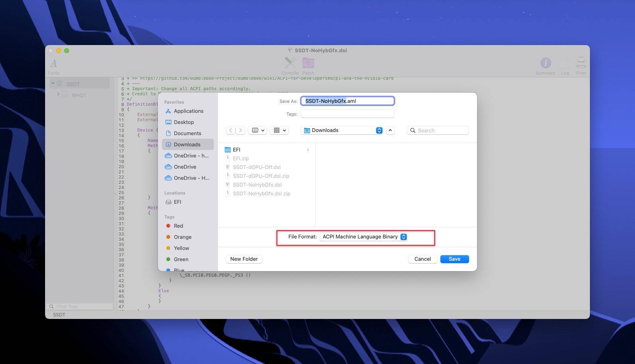Select SSDT-NoHybGfx.dsl.zip in file list
Screen dimensions: 635x364
(267, 194)
